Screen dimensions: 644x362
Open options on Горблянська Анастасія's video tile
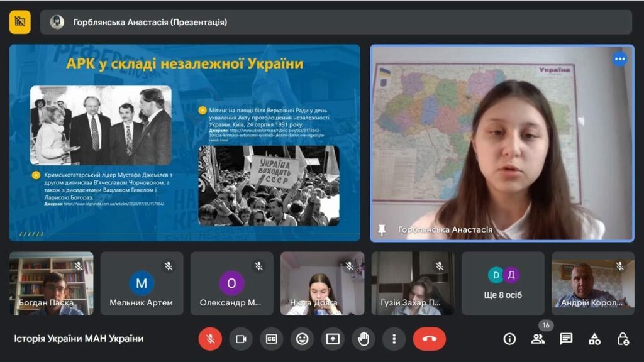620,59
